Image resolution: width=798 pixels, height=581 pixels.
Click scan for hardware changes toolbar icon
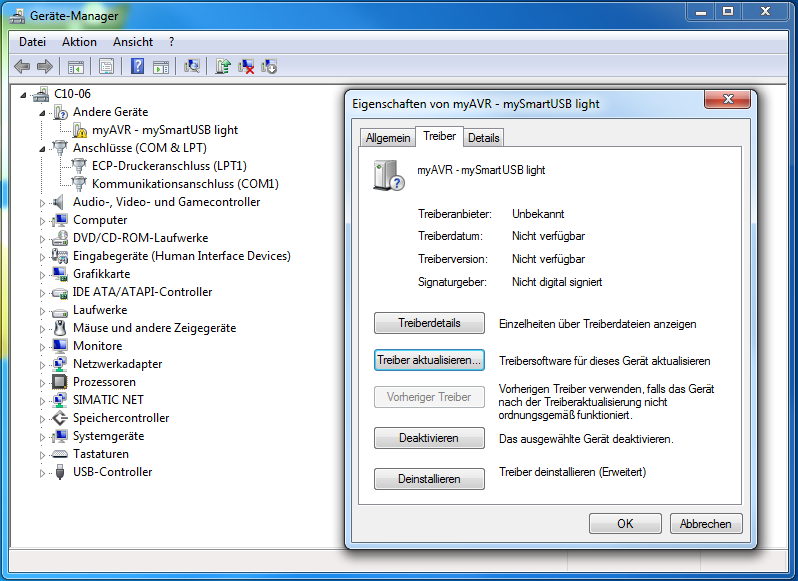193,66
